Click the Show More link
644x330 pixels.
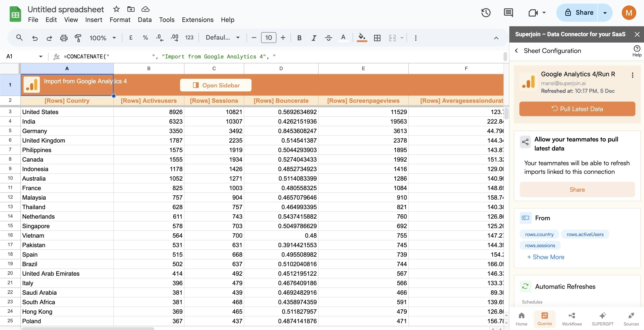point(545,257)
